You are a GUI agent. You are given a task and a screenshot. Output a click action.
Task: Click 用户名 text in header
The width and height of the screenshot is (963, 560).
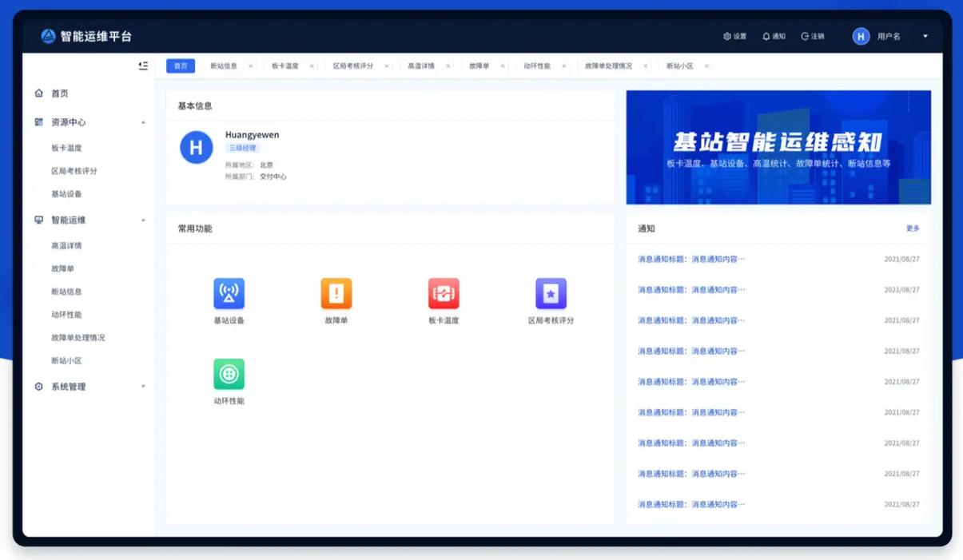click(x=889, y=36)
